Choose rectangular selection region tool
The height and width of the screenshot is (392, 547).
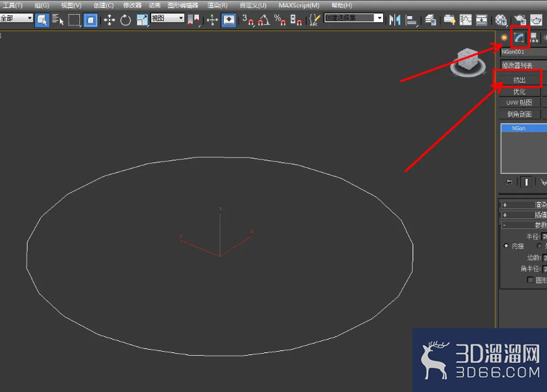pos(74,20)
